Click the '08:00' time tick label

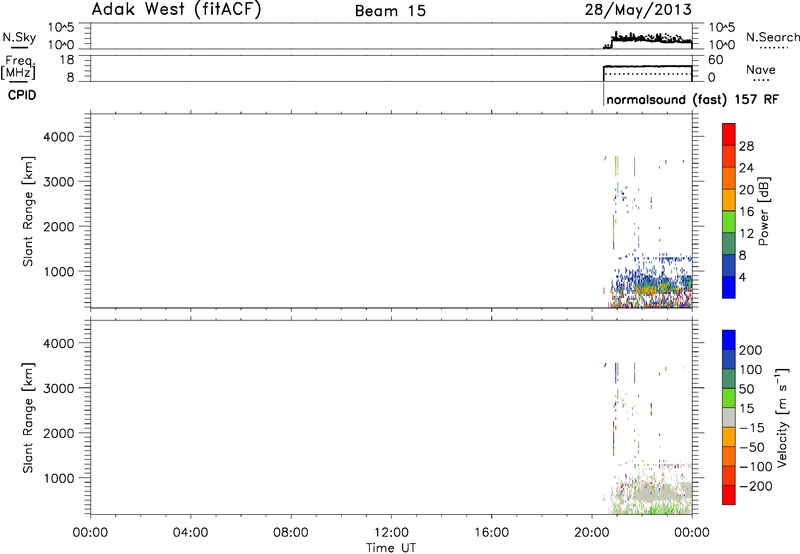tap(291, 533)
